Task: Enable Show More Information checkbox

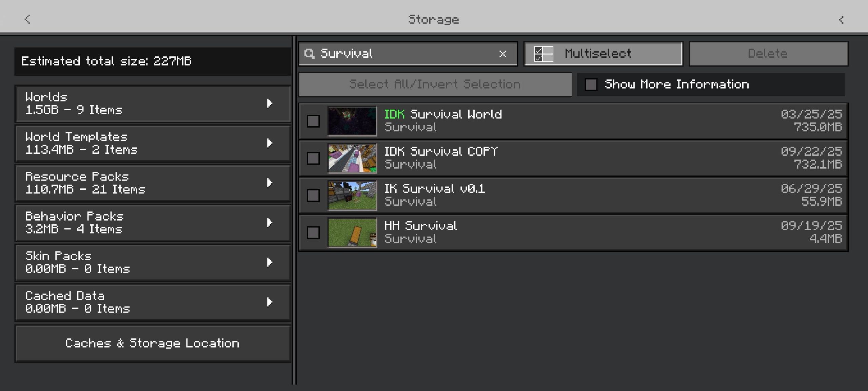Action: coord(591,85)
